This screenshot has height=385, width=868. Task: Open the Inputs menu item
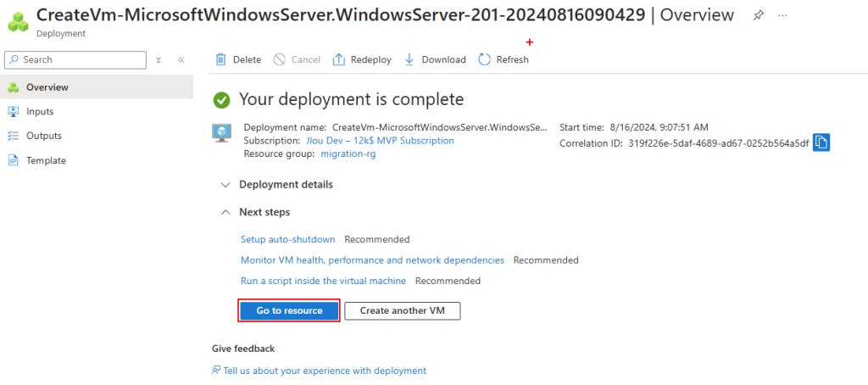coord(40,111)
